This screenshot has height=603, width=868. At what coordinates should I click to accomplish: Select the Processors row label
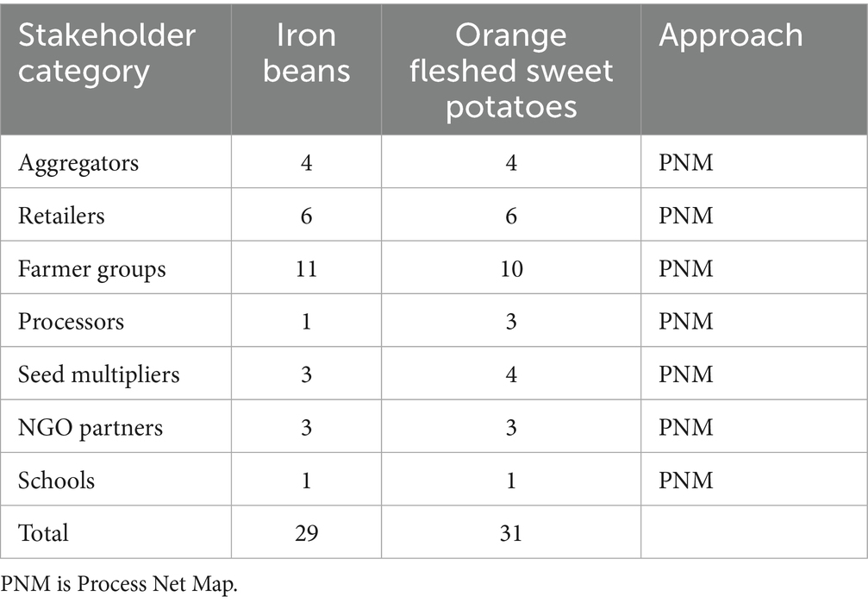72,322
